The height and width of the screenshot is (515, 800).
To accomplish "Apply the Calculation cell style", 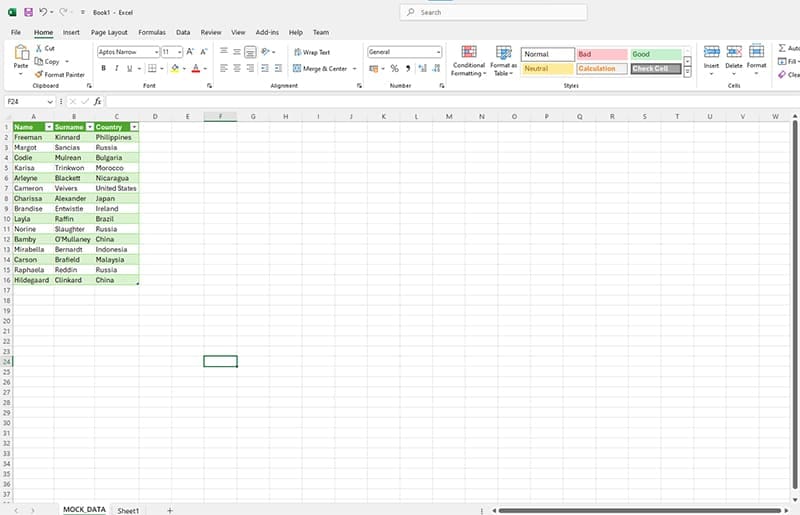I will coord(602,69).
